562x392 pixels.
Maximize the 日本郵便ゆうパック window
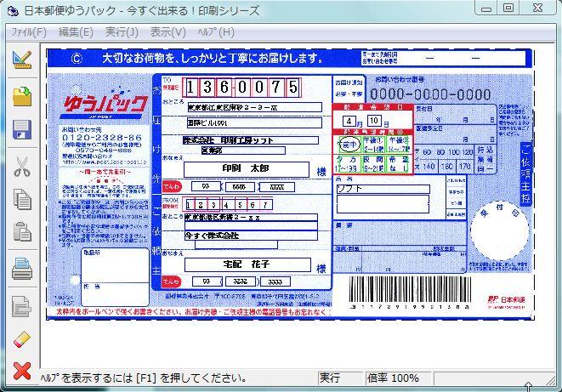[509, 9]
